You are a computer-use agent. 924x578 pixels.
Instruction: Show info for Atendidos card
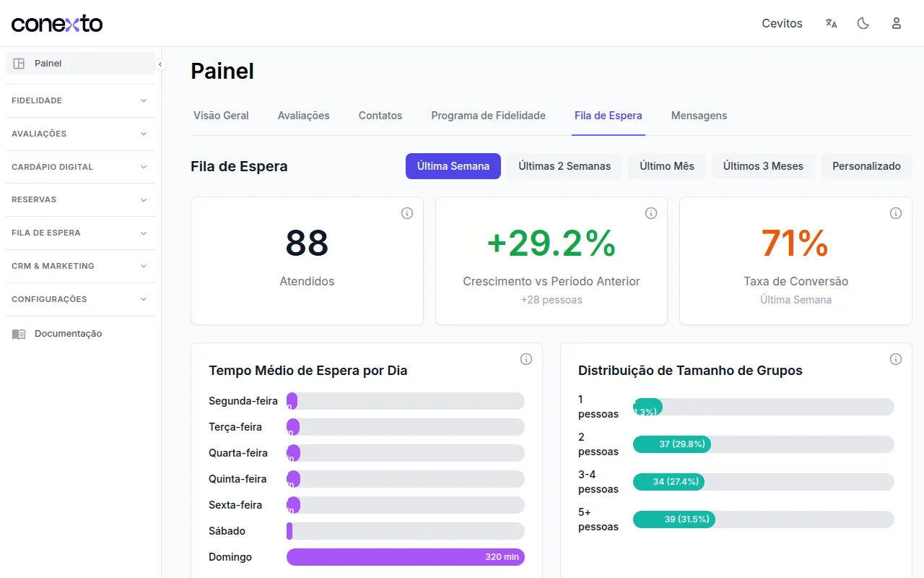pos(407,213)
